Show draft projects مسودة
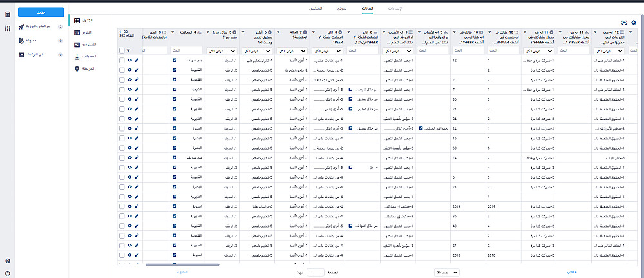The image size is (644, 278). pos(41,41)
